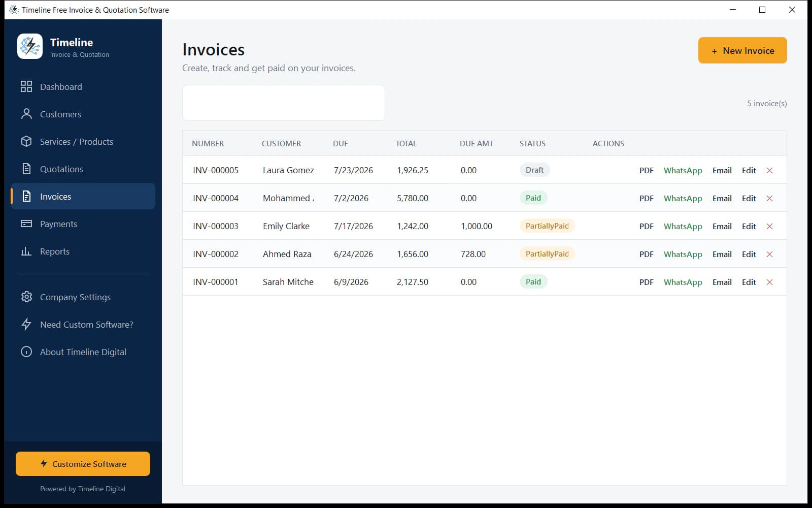This screenshot has height=508, width=812.
Task: Click the Quotations document icon
Action: [26, 169]
